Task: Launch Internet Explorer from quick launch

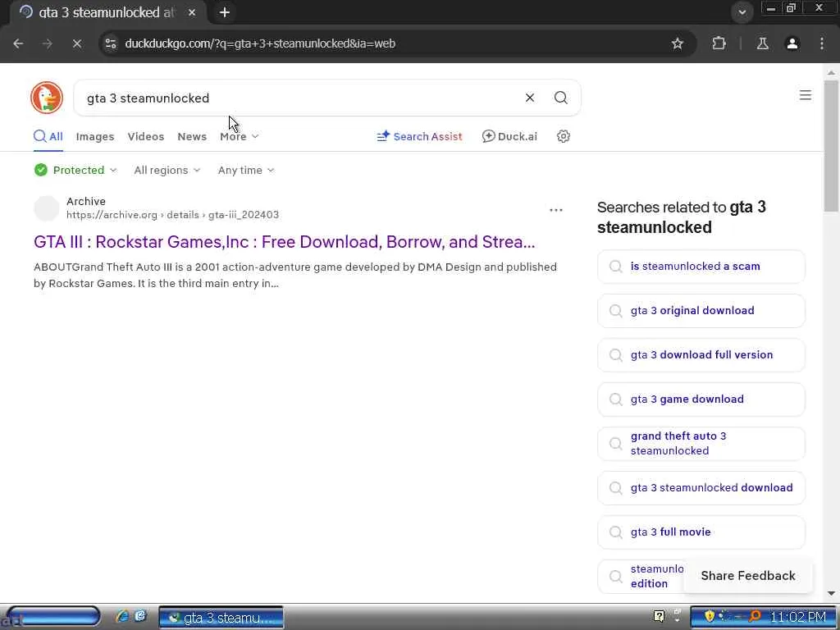Action: [x=122, y=616]
